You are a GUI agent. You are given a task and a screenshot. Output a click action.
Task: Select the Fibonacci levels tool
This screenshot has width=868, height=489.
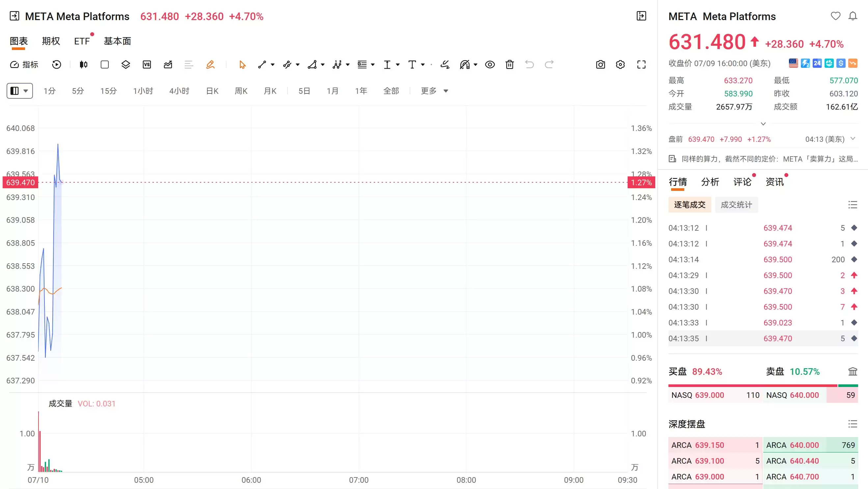(362, 64)
